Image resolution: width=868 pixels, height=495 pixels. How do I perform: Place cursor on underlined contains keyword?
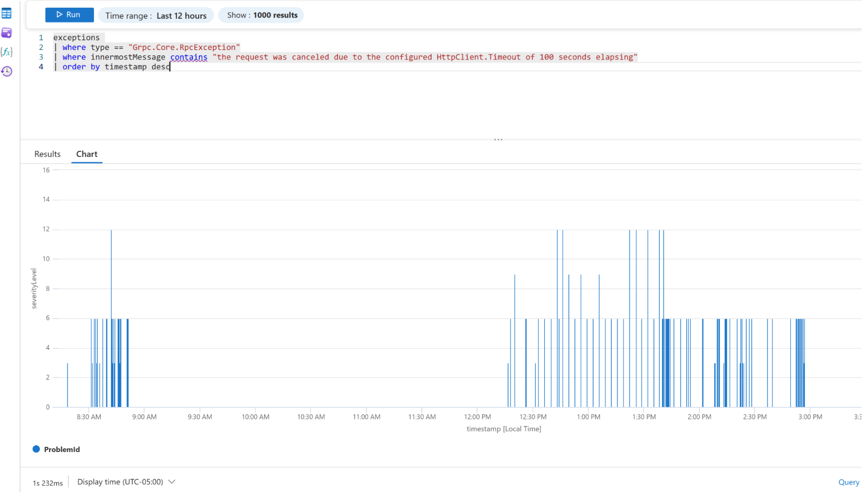[189, 57]
